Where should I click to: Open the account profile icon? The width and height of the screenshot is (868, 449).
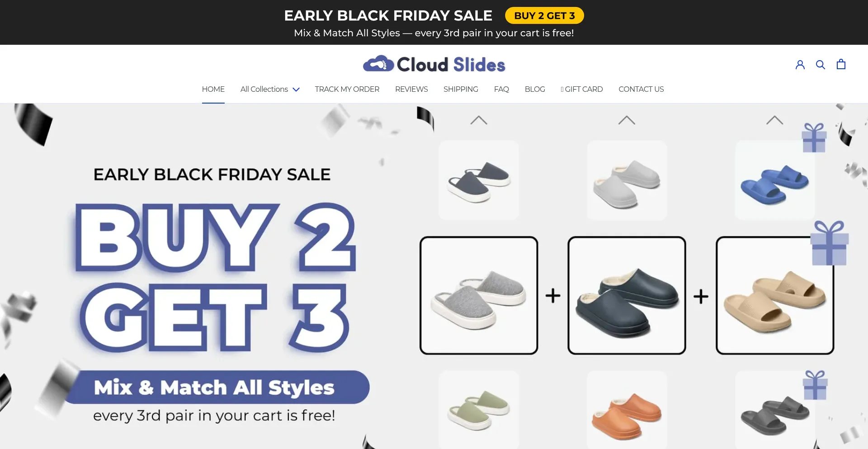click(800, 65)
